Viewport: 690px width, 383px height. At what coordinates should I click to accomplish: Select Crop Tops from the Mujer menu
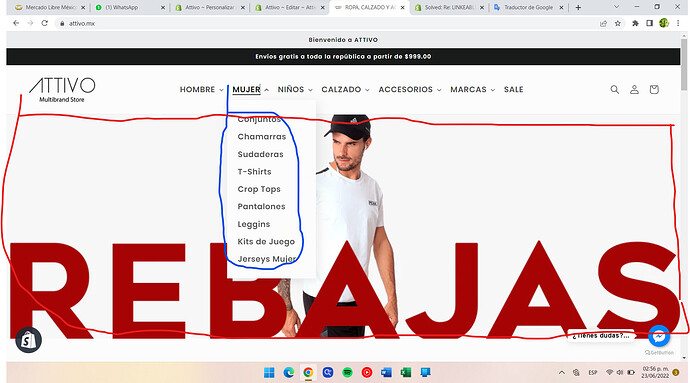coord(259,189)
